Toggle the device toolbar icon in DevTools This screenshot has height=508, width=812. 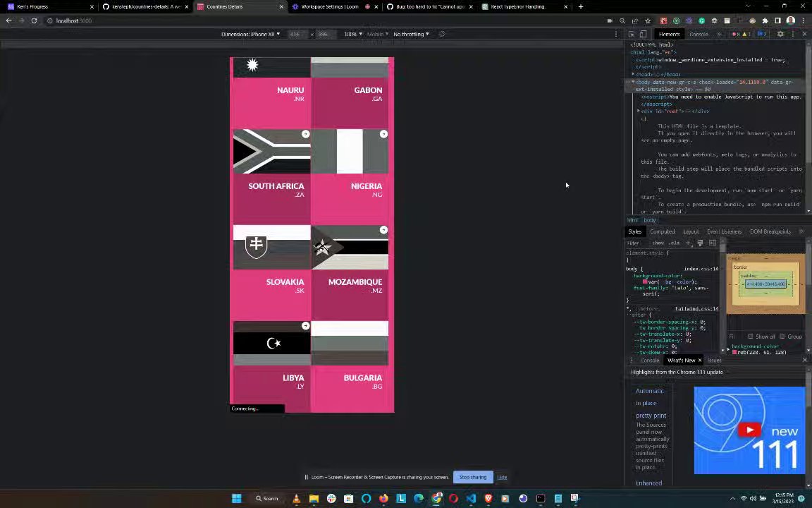[x=643, y=34]
